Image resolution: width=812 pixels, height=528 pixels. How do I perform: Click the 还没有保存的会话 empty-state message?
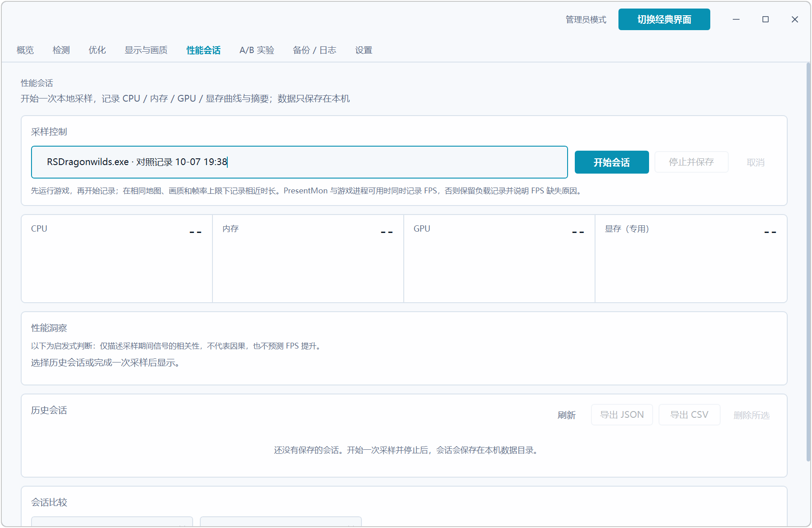[x=407, y=450]
